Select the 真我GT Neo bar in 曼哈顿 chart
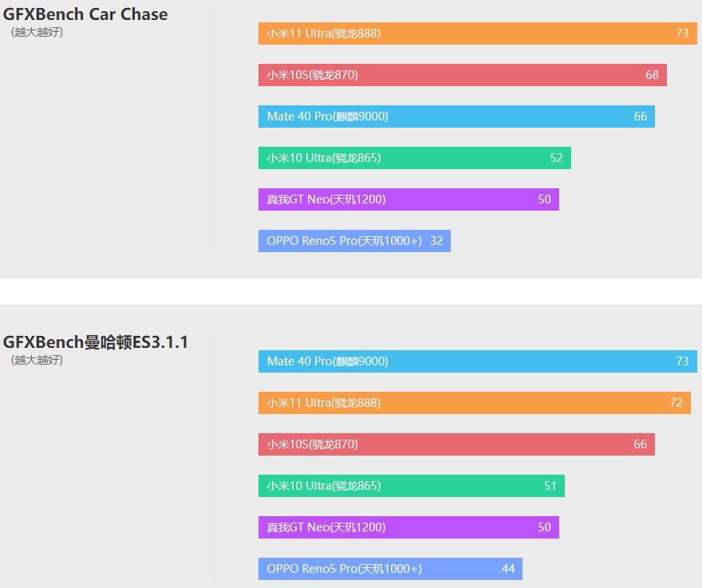The image size is (702, 588). pos(408,527)
